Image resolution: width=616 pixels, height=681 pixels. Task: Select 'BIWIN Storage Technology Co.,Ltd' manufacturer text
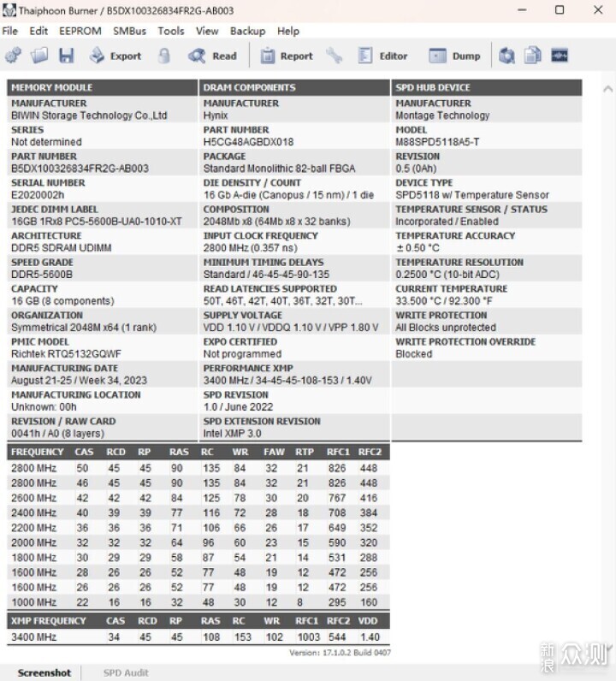[x=89, y=115]
